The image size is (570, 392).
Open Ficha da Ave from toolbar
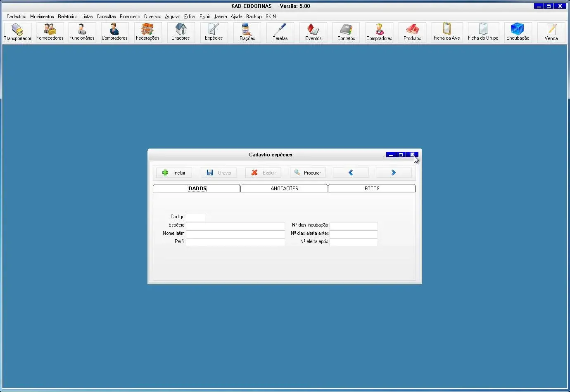446,32
